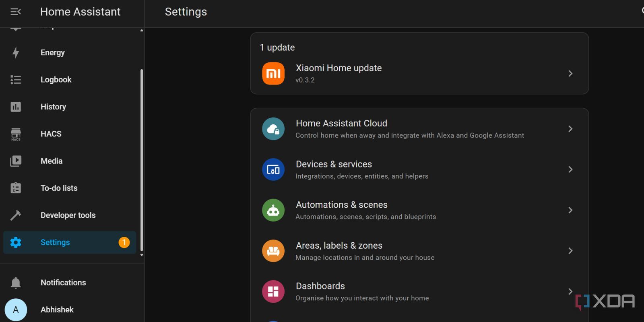
Task: Open Developer tools in sidebar
Action: pyautogui.click(x=68, y=215)
